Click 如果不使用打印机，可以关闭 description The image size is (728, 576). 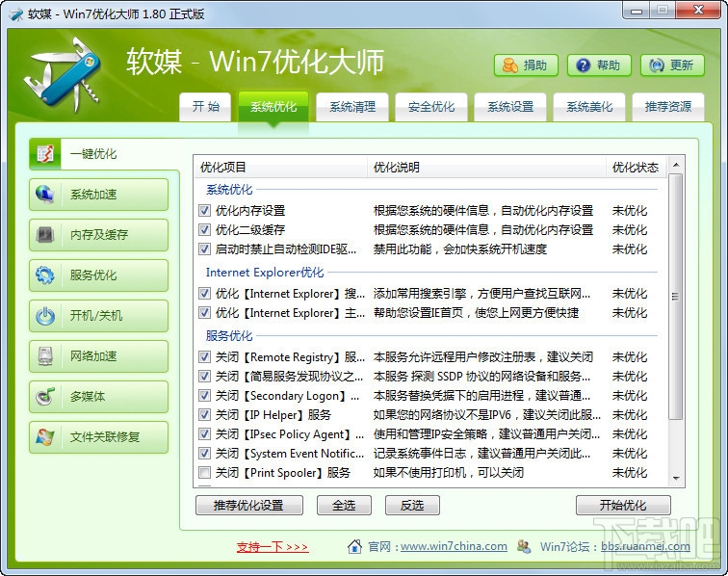click(x=449, y=473)
